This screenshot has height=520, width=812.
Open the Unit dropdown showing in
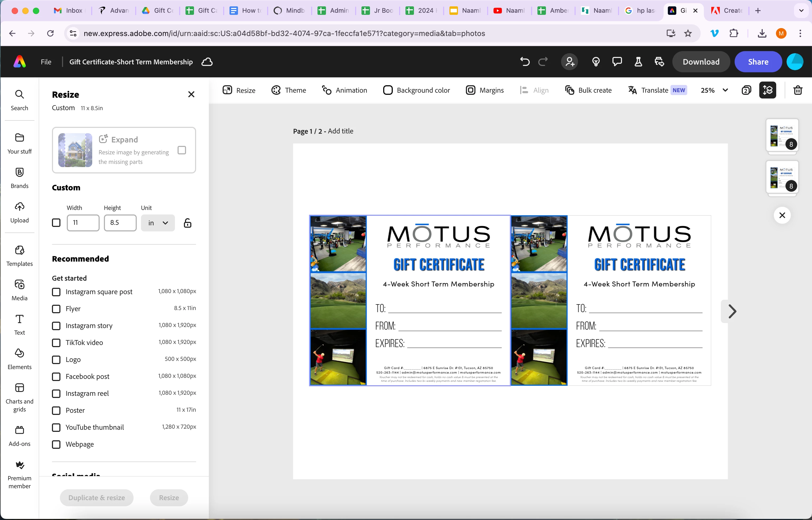tap(158, 223)
